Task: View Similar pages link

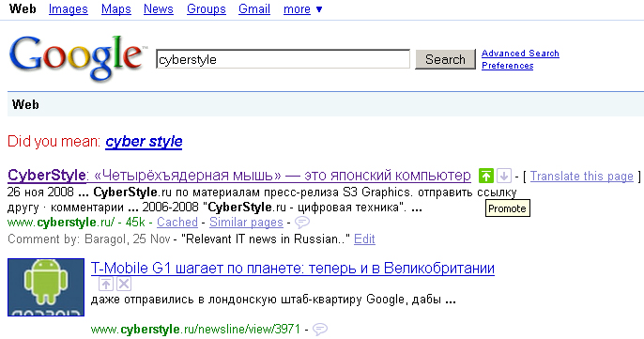Action: [x=246, y=223]
